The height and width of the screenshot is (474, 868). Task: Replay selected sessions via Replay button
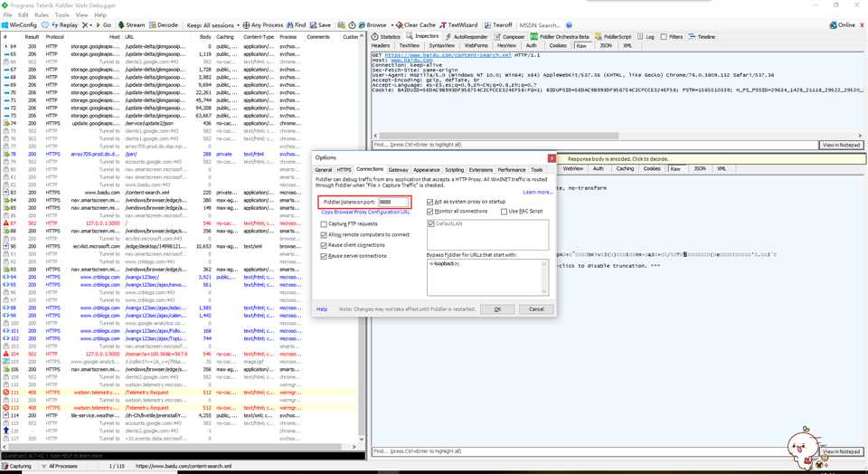[65, 25]
